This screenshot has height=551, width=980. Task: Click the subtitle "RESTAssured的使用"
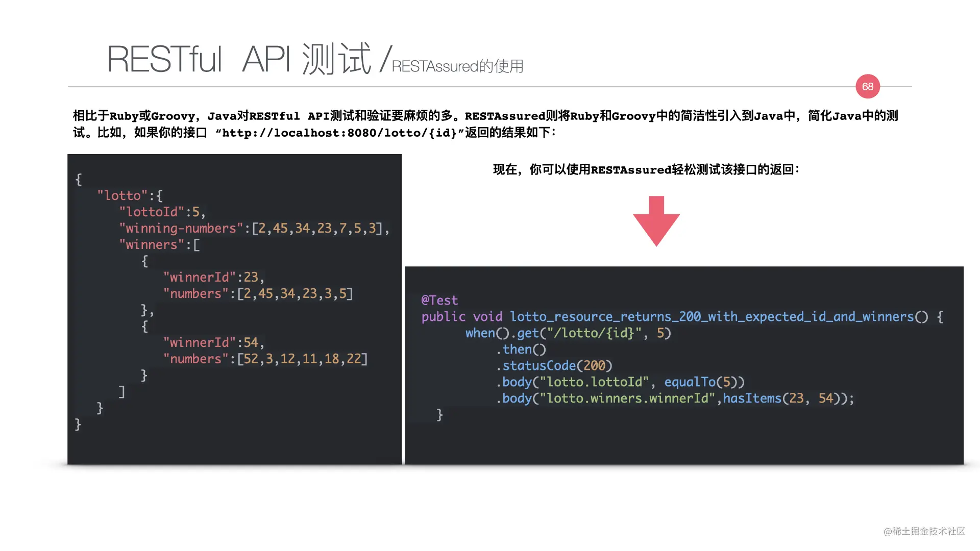coord(458,66)
